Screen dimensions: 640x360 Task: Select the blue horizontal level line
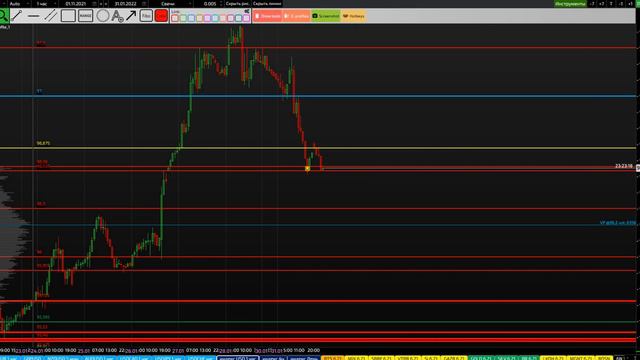[x=318, y=96]
